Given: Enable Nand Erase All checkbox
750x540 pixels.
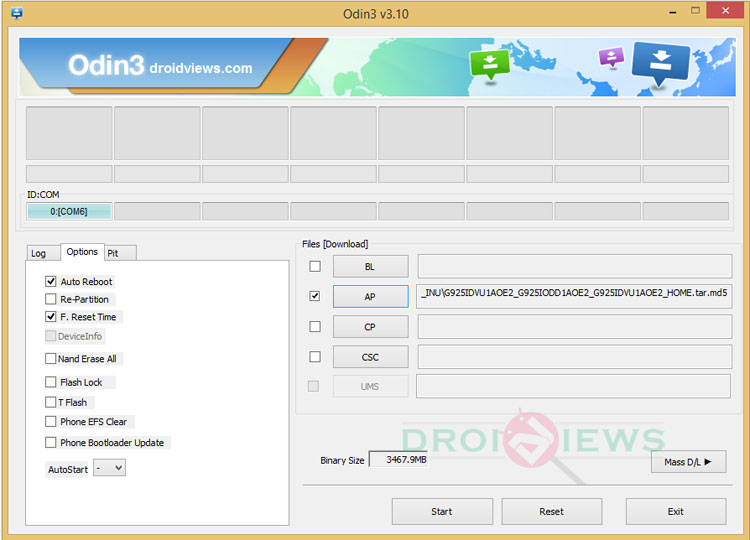Looking at the screenshot, I should point(51,358).
